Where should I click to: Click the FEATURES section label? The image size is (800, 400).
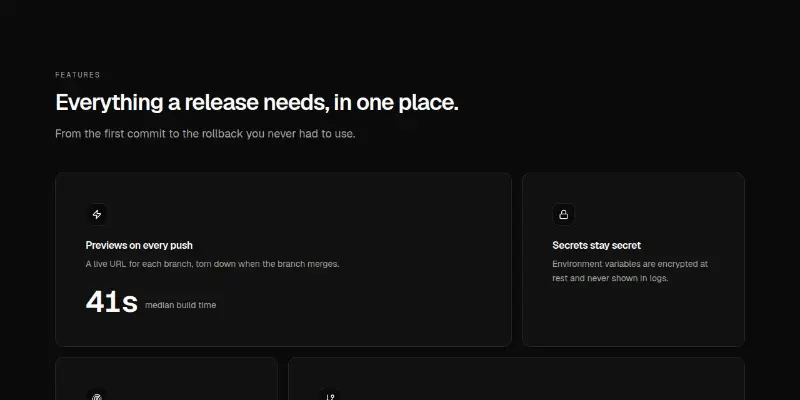[78, 75]
